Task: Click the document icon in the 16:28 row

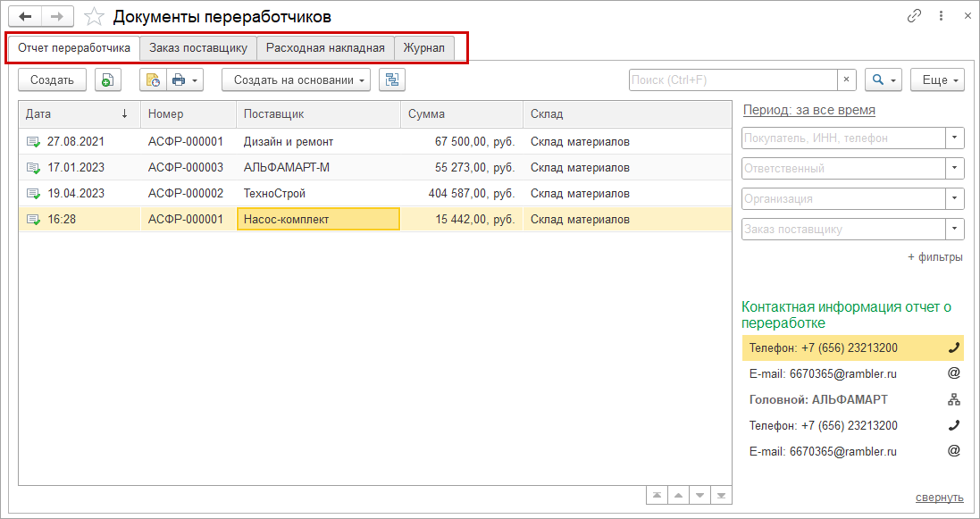Action: [x=33, y=220]
